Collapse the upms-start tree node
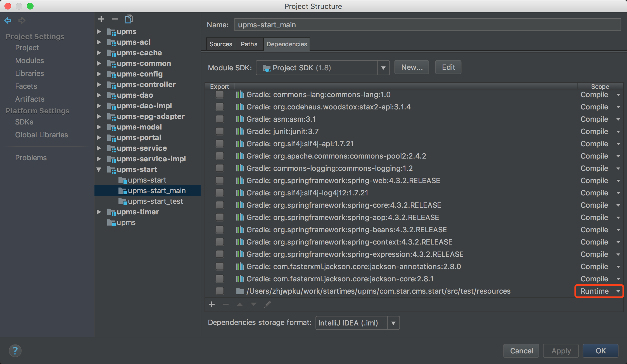627x364 pixels. pyautogui.click(x=99, y=169)
